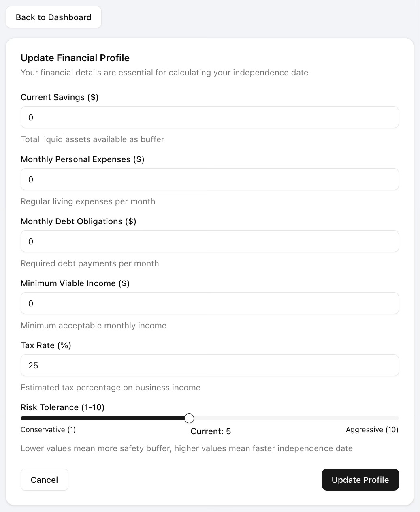Select the Monthly Personal Expenses input box

tap(210, 179)
